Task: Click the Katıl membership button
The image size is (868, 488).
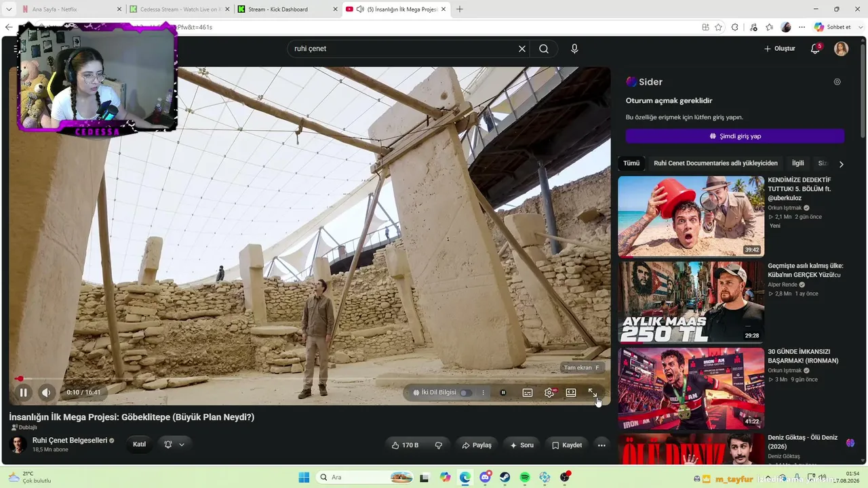Action: click(x=139, y=445)
